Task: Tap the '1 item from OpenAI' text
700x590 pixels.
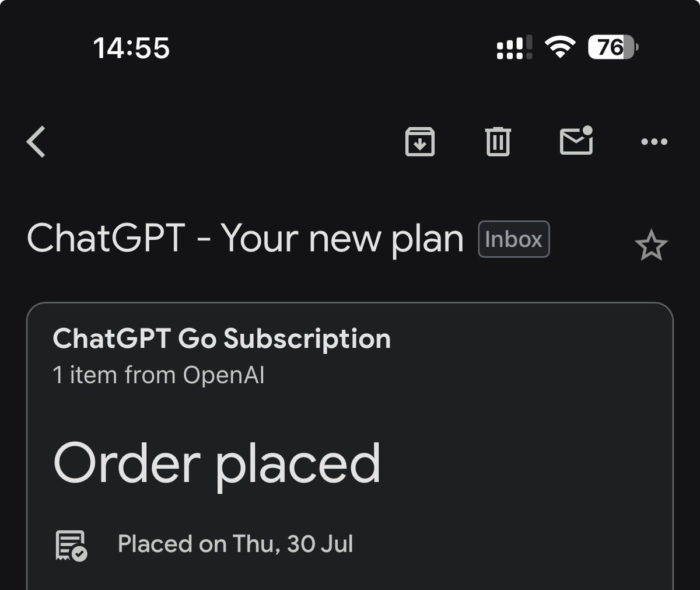Action: pyautogui.click(x=159, y=375)
